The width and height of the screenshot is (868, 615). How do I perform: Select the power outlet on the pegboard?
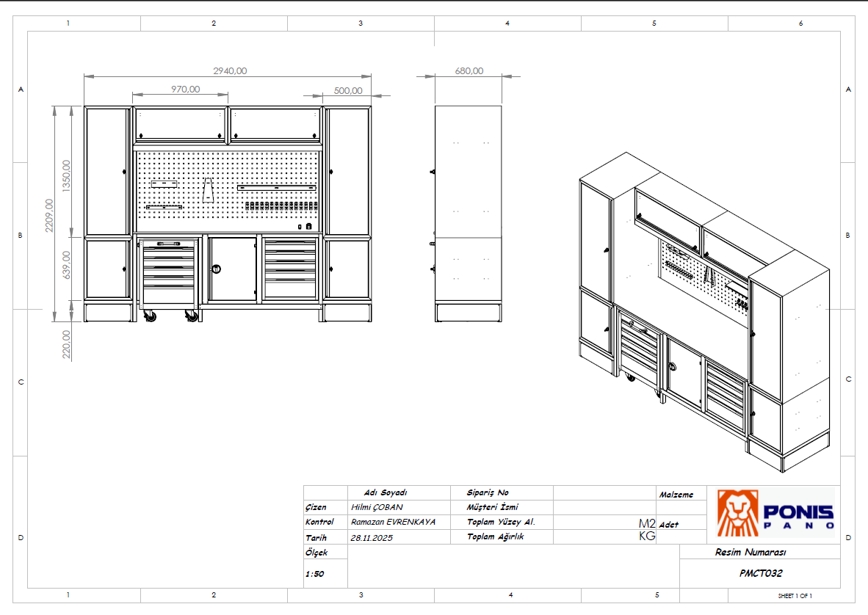click(x=309, y=228)
